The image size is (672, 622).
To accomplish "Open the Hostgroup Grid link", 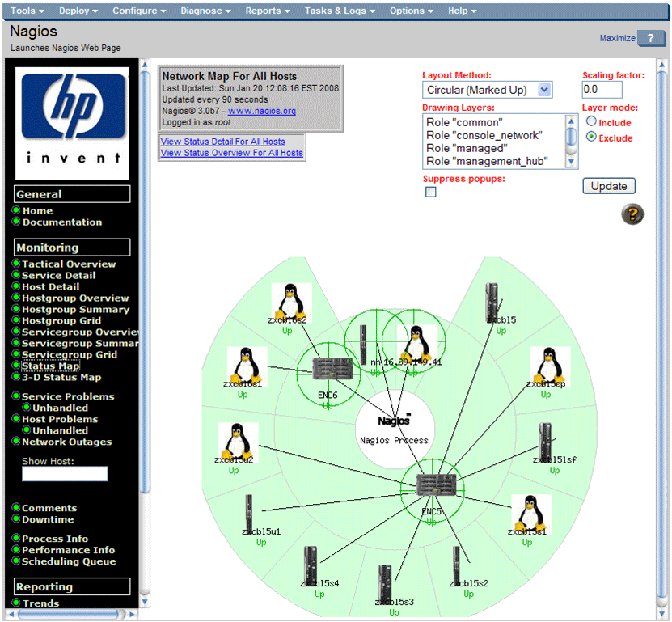I will click(61, 320).
